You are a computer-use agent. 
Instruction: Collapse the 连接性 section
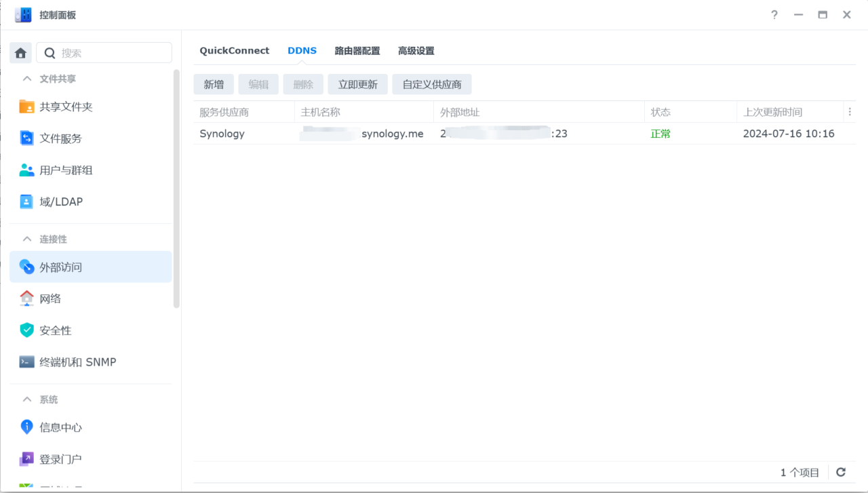pos(27,239)
